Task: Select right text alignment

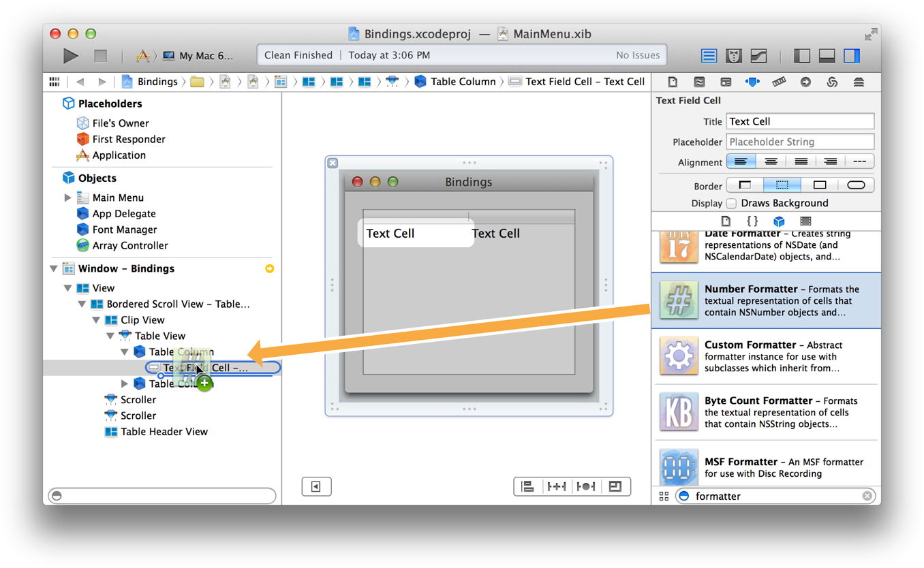Action: 830,162
